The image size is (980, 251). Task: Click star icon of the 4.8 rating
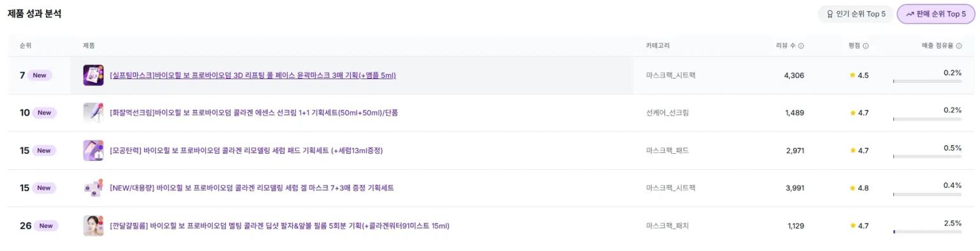[852, 188]
